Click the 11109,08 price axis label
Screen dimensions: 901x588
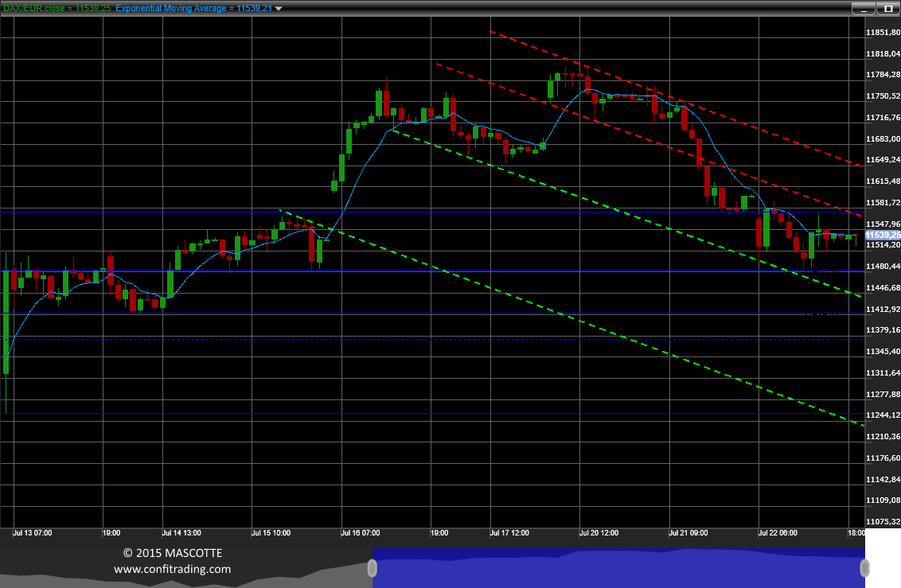(x=883, y=500)
